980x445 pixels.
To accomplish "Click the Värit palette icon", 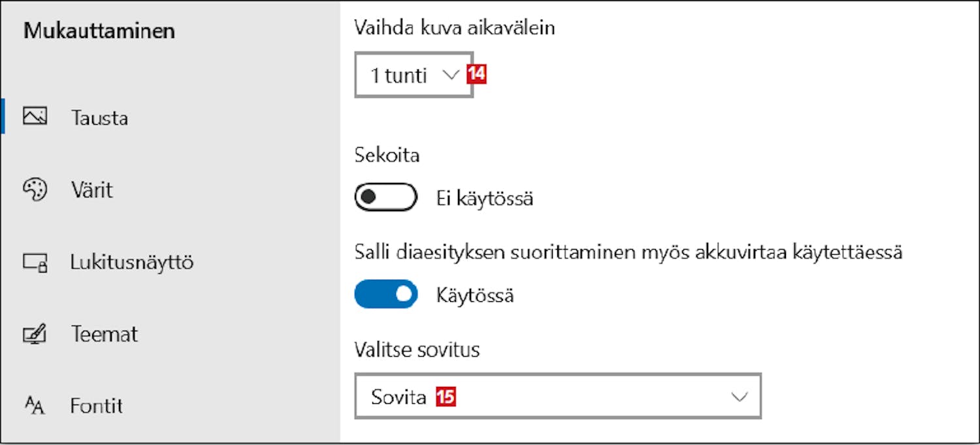I will 35,190.
